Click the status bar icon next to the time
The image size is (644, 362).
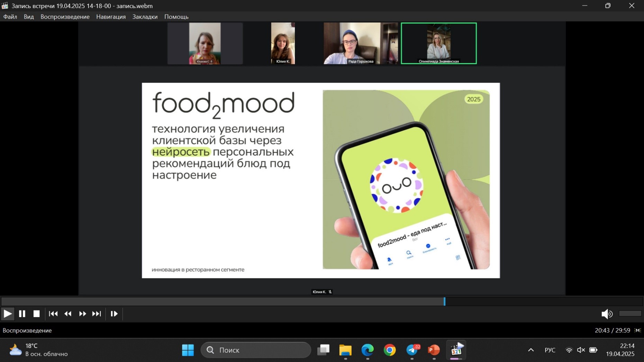(638, 331)
